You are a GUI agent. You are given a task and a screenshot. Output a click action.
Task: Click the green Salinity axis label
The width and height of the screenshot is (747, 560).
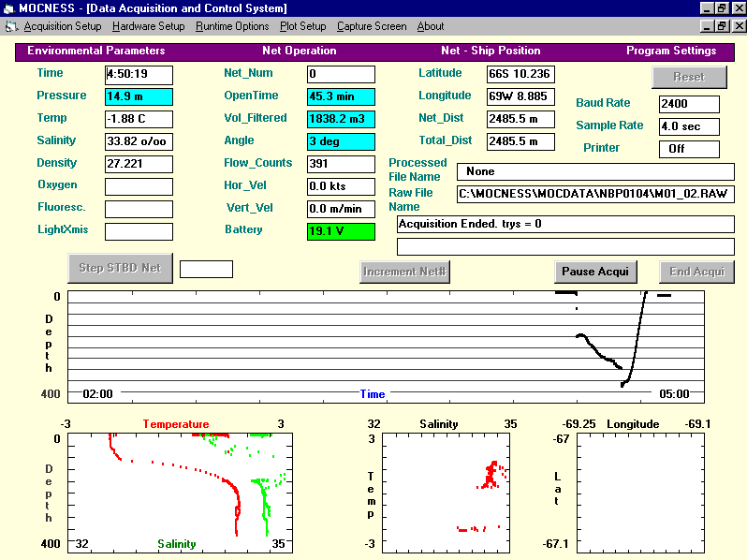(x=177, y=544)
